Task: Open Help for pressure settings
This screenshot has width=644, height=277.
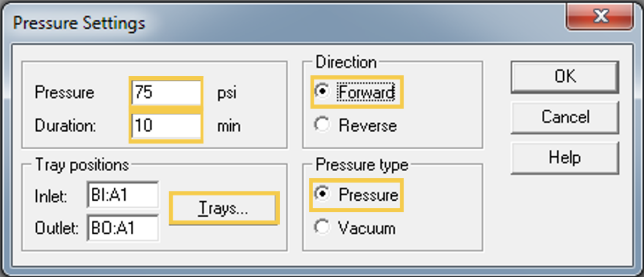Action: (x=565, y=157)
